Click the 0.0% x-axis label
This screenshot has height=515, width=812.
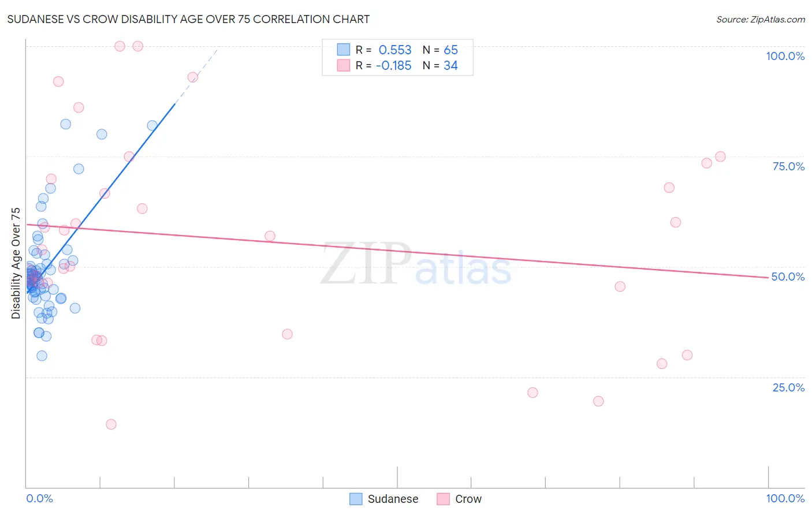tap(39, 498)
